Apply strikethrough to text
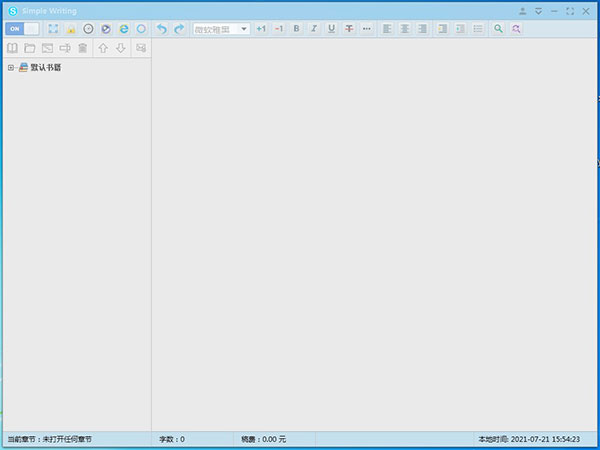The width and height of the screenshot is (600, 450). click(x=349, y=29)
